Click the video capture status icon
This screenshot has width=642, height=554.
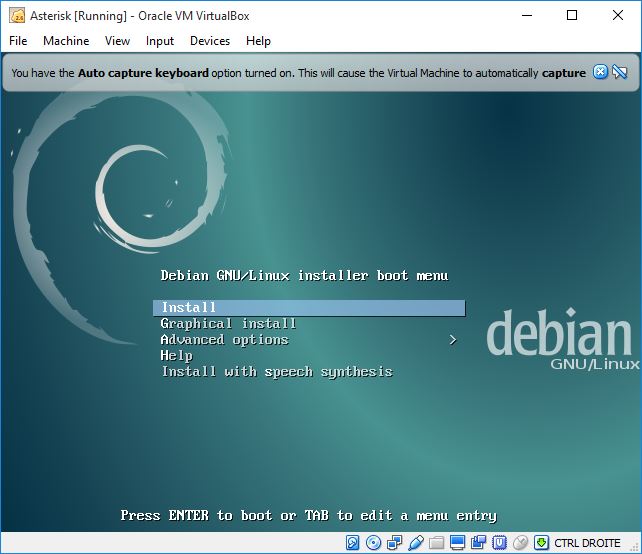tap(478, 543)
